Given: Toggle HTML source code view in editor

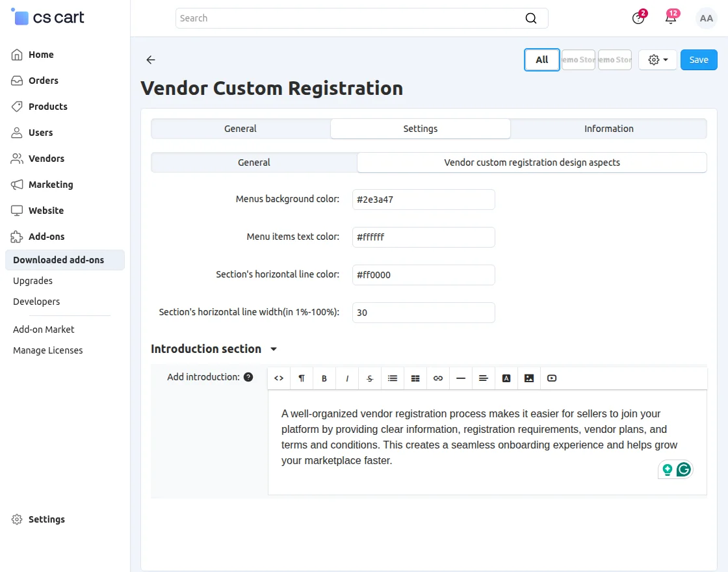Looking at the screenshot, I should pos(279,378).
